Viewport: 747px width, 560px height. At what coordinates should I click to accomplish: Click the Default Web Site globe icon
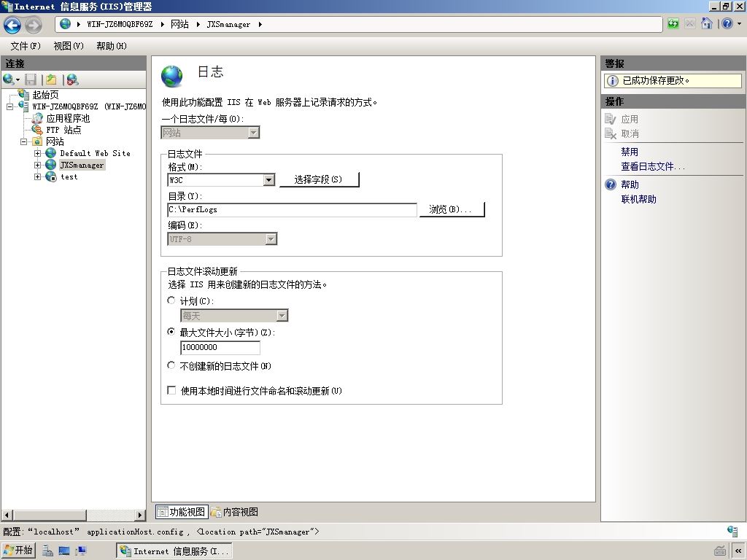click(51, 153)
